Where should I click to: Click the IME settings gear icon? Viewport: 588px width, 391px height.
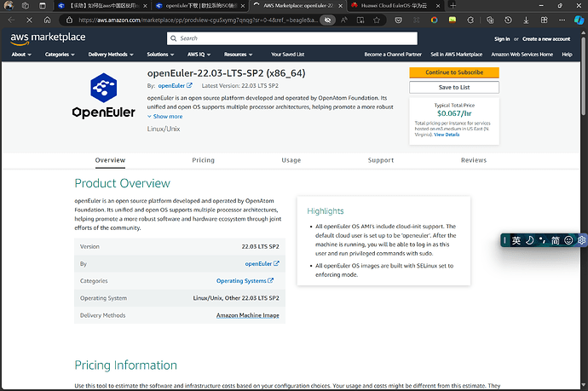click(x=580, y=240)
